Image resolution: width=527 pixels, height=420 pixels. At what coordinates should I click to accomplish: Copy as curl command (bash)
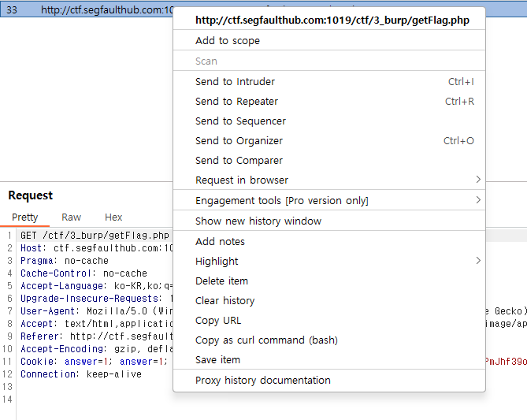point(266,340)
